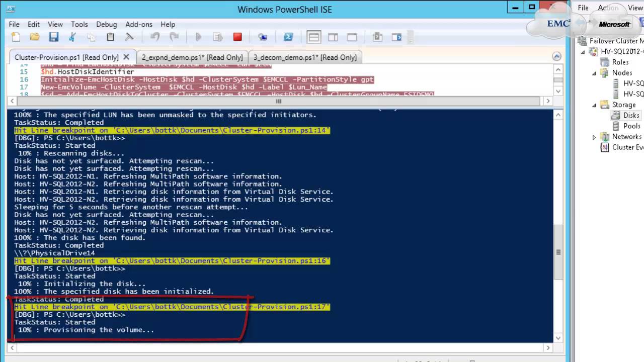This screenshot has height=362, width=644.
Task: Click the Run Selection icon
Action: tap(218, 37)
